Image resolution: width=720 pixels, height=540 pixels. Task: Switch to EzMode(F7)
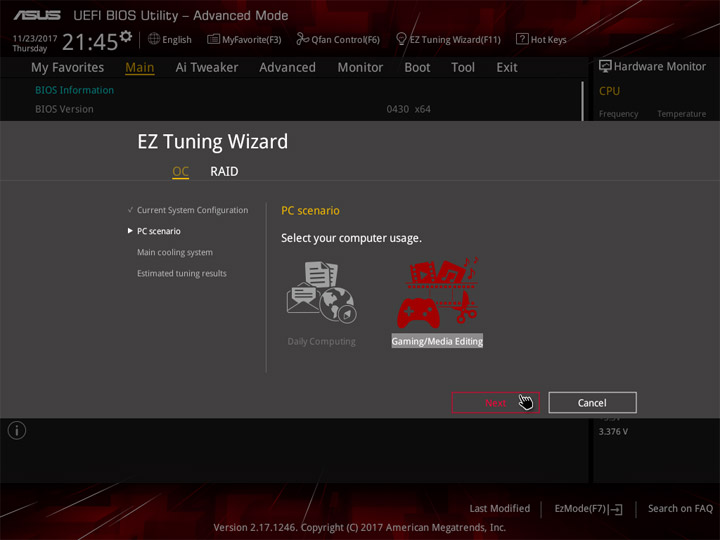[588, 509]
